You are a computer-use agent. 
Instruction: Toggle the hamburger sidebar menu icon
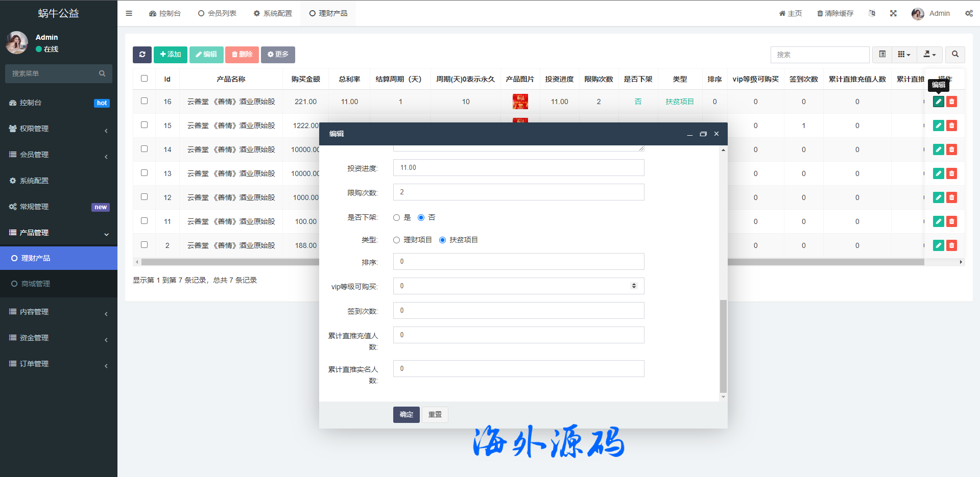pyautogui.click(x=129, y=13)
